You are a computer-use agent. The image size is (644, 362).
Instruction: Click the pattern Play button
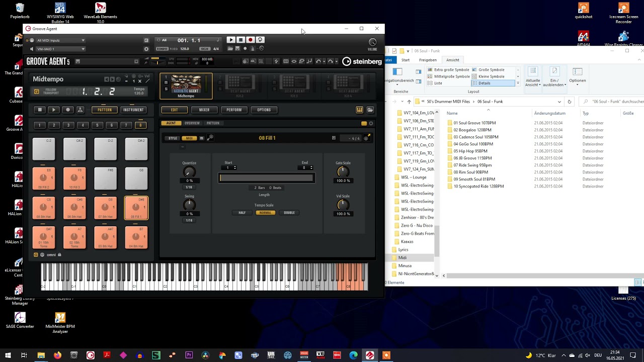click(53, 110)
